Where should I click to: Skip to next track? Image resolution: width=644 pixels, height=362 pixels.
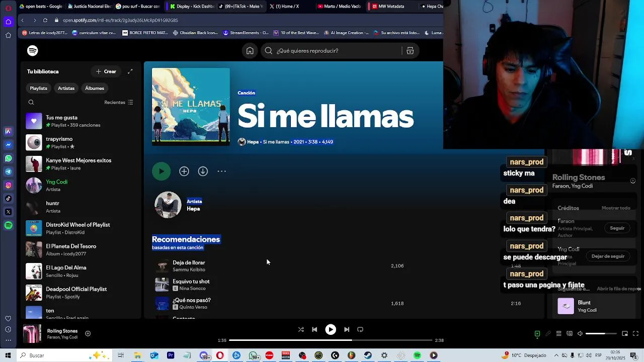[347, 330]
